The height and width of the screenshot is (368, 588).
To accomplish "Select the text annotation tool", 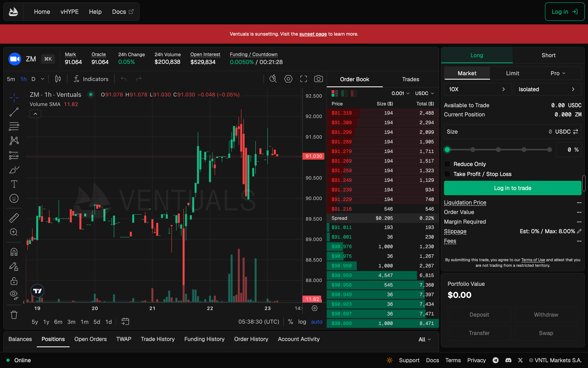I will [x=14, y=184].
